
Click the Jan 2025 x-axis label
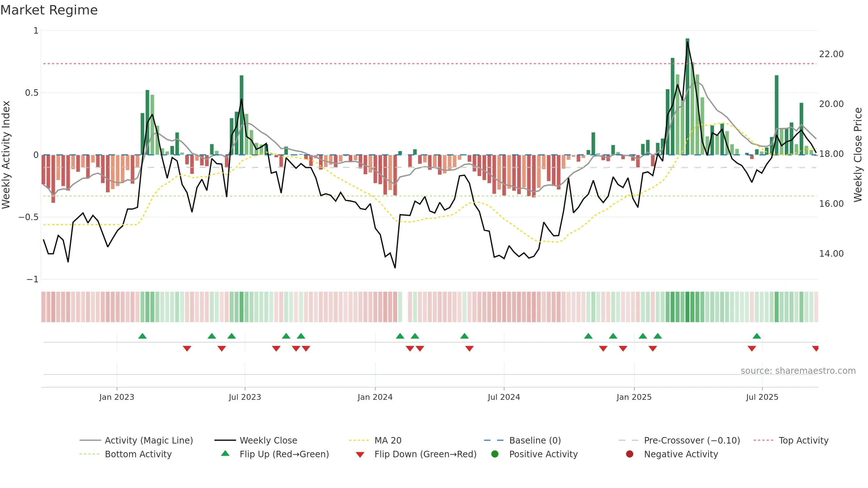click(634, 397)
